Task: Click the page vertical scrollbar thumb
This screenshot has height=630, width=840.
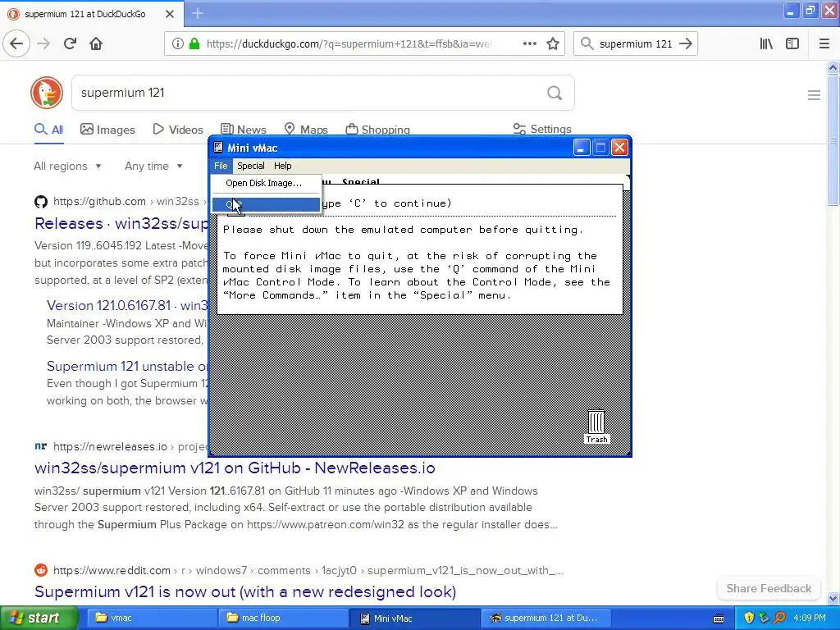Action: click(x=833, y=140)
